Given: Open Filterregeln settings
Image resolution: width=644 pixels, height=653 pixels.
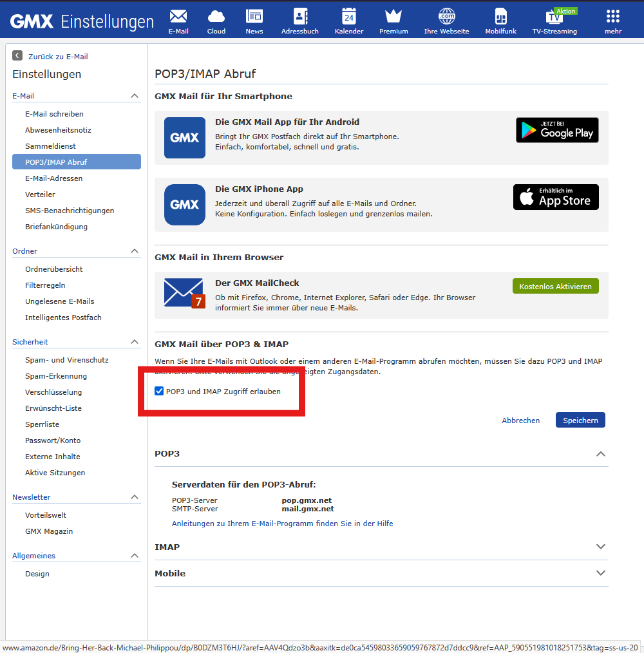Looking at the screenshot, I should [45, 285].
